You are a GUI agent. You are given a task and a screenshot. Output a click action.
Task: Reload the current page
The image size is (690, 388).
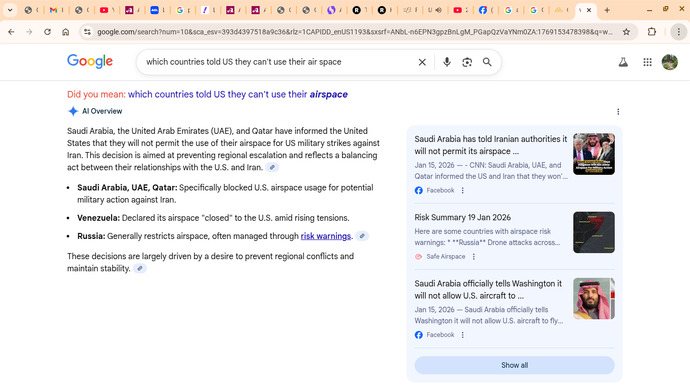pyautogui.click(x=48, y=32)
